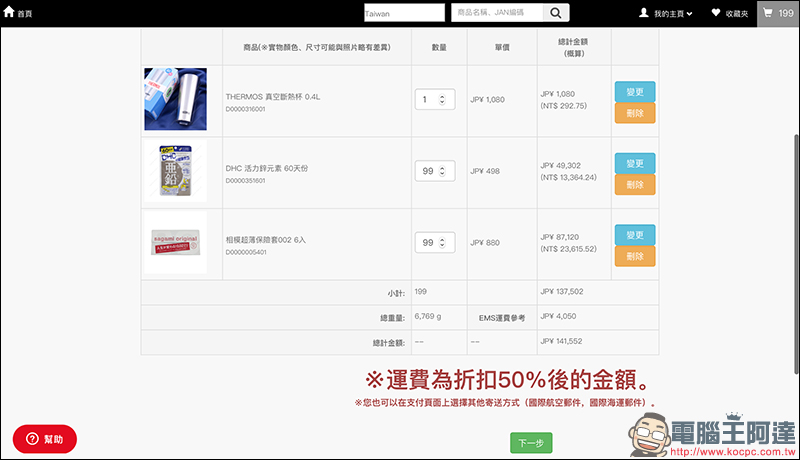800x460 pixels.
Task: Click the red help button
Action: pos(45,439)
